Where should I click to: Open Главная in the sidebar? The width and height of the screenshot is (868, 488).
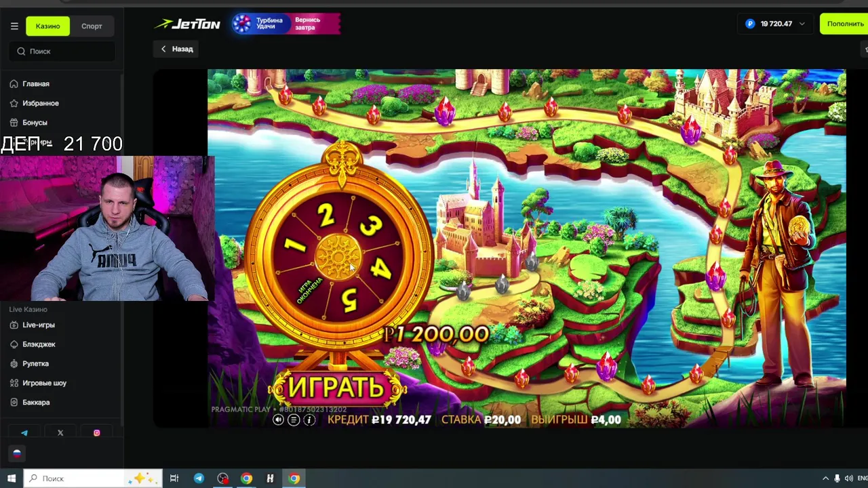35,84
